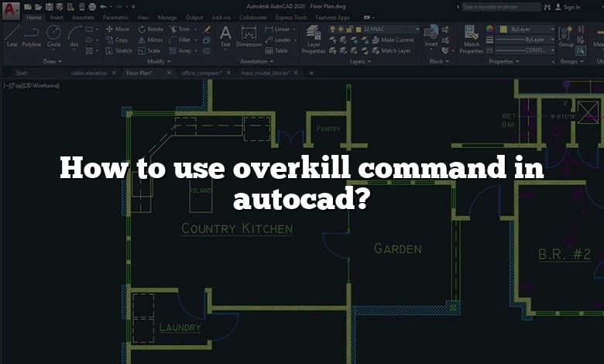This screenshot has height=364, width=604.
Task: Open the Annotate ribbon tab
Action: click(83, 17)
